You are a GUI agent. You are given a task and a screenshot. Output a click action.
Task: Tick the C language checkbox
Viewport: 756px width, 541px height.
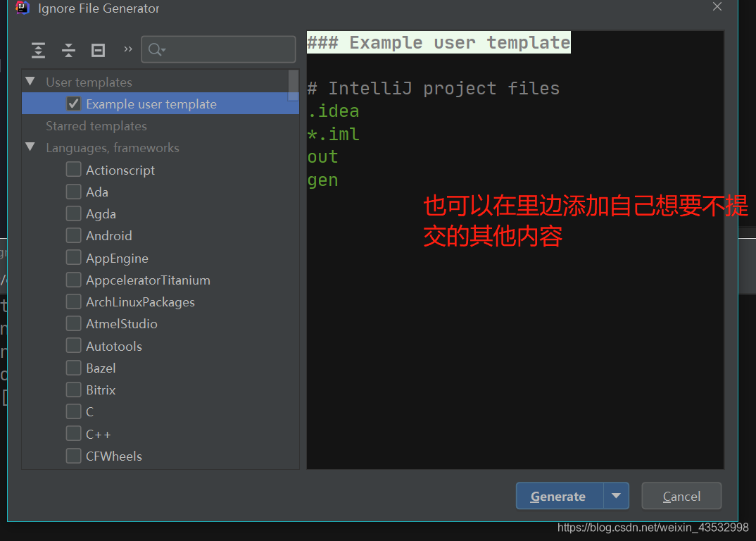pyautogui.click(x=73, y=411)
